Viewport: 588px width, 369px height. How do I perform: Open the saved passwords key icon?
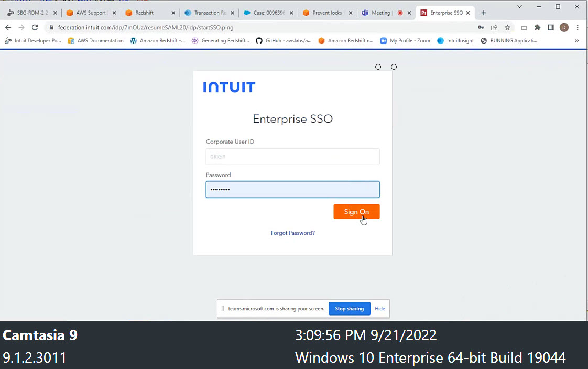pos(481,27)
